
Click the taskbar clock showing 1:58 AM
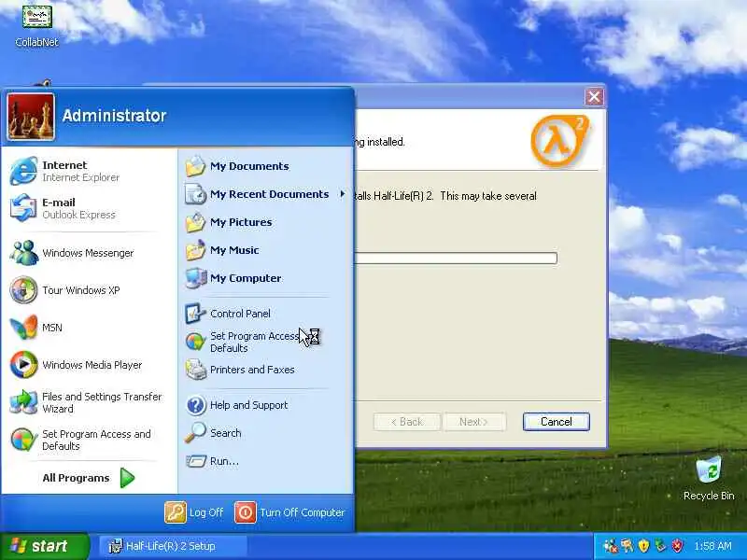713,546
